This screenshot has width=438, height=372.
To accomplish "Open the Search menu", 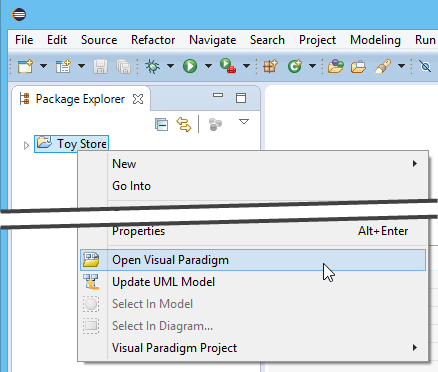I will [267, 40].
